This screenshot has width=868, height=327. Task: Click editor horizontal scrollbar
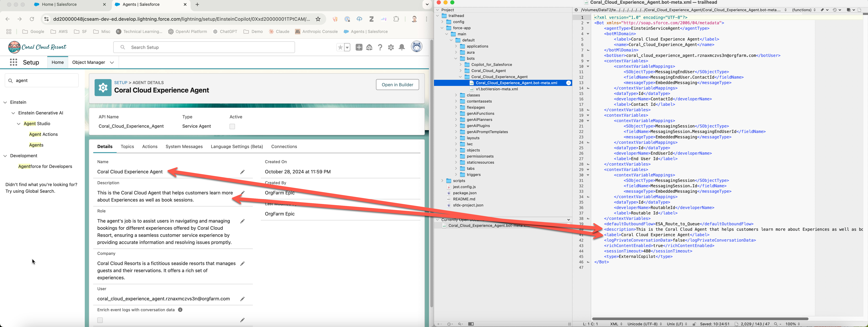tap(700, 319)
